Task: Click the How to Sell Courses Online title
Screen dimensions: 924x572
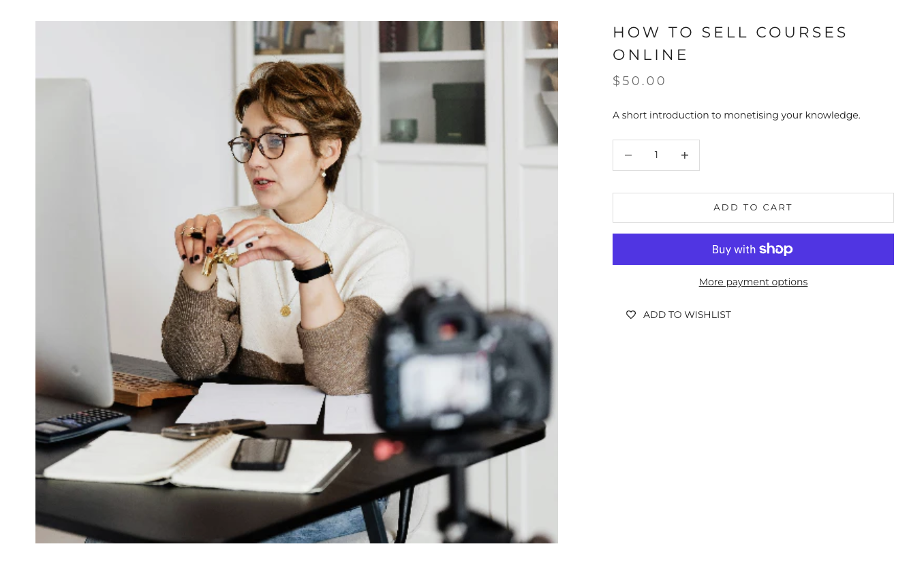Action: (730, 44)
